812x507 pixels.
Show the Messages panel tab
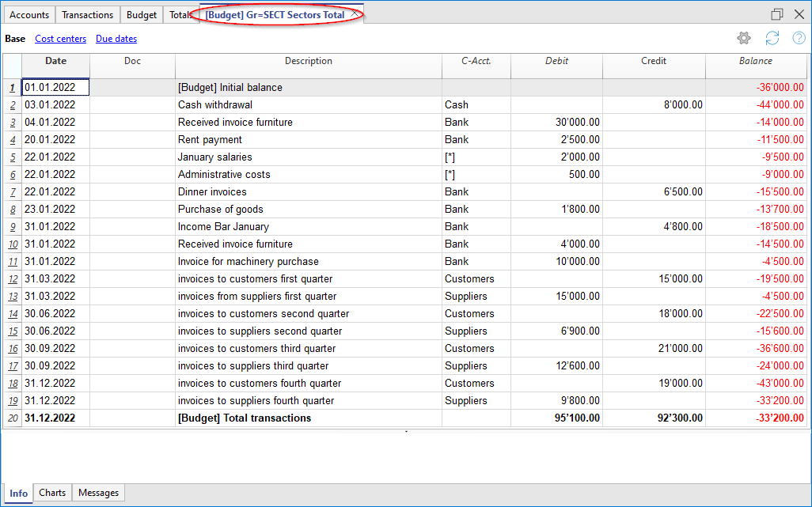click(x=99, y=493)
